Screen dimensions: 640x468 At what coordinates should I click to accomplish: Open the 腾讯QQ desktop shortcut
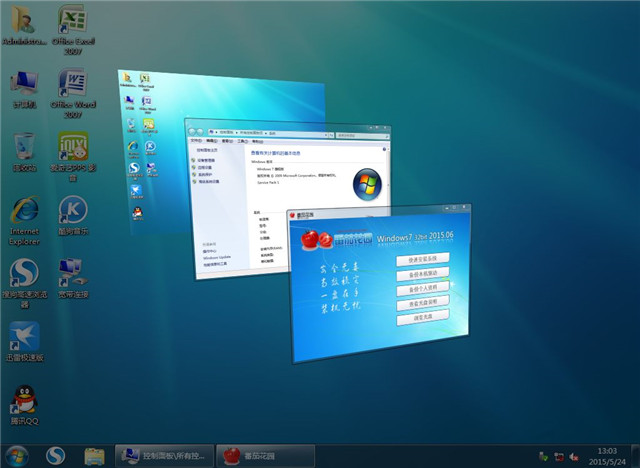[23, 404]
